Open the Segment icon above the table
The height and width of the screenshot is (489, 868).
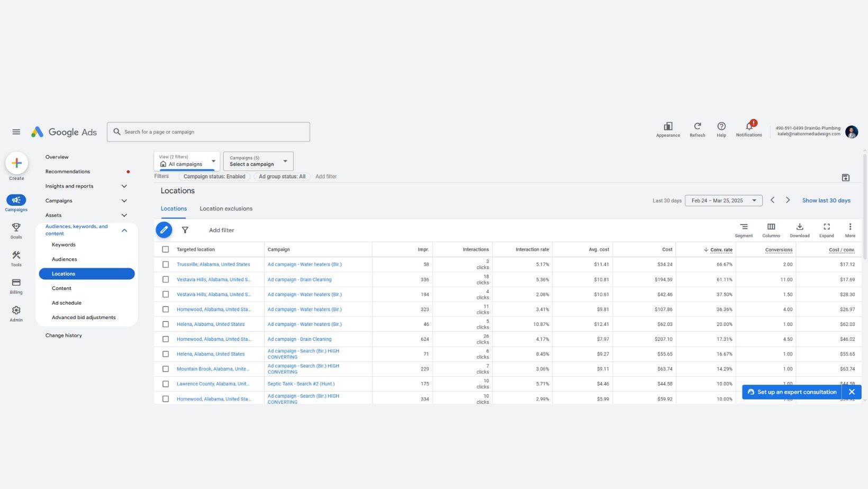click(744, 230)
